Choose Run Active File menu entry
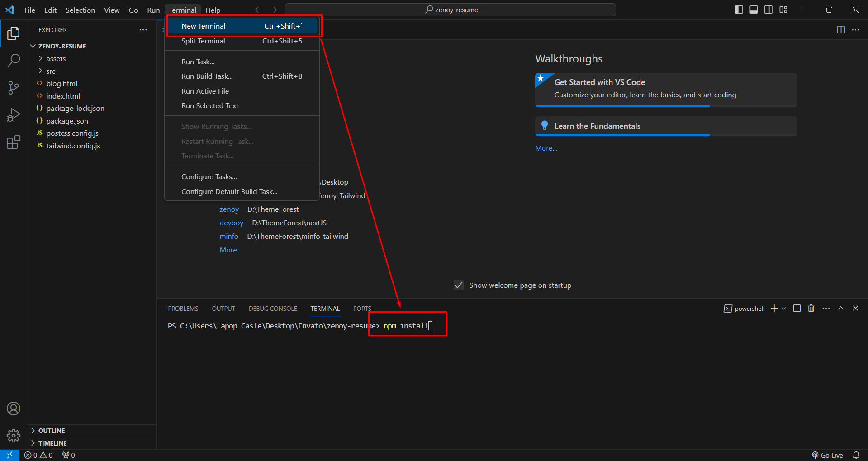868x461 pixels. 242,91
